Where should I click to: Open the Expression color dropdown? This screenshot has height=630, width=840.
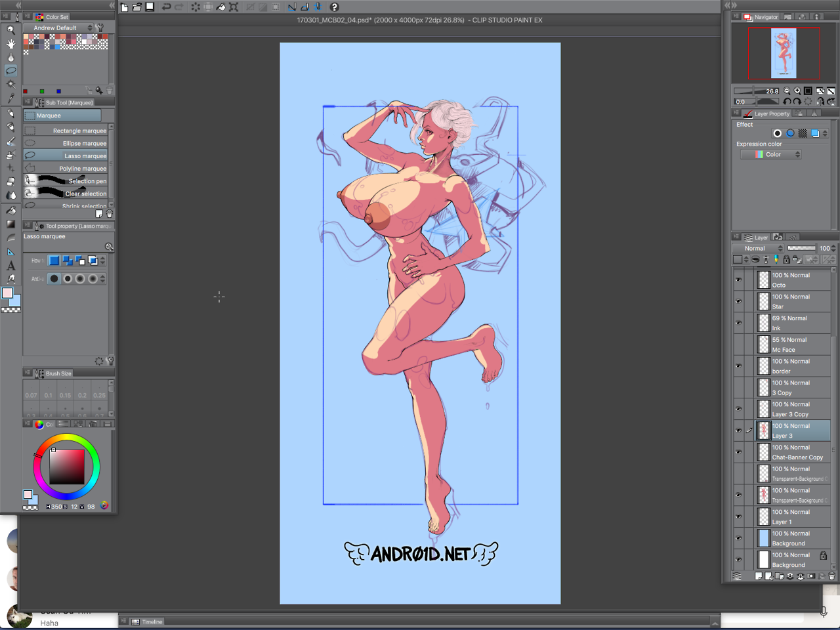(x=771, y=154)
